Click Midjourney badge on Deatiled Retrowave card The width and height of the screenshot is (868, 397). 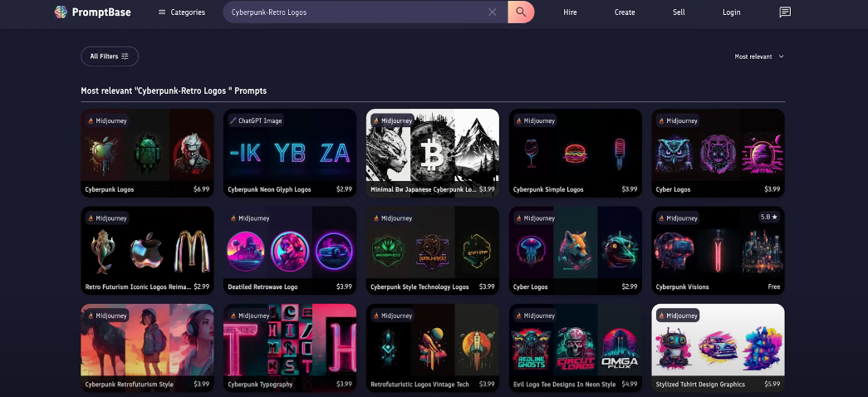(x=250, y=218)
